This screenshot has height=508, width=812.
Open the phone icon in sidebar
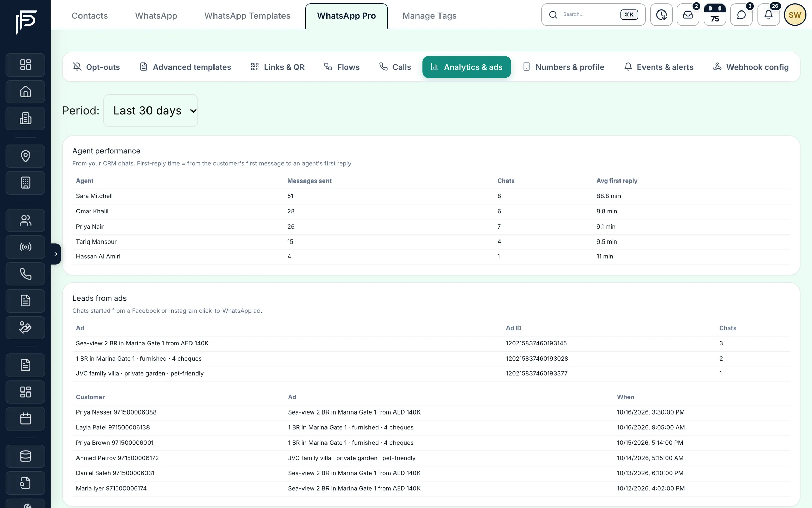point(25,274)
